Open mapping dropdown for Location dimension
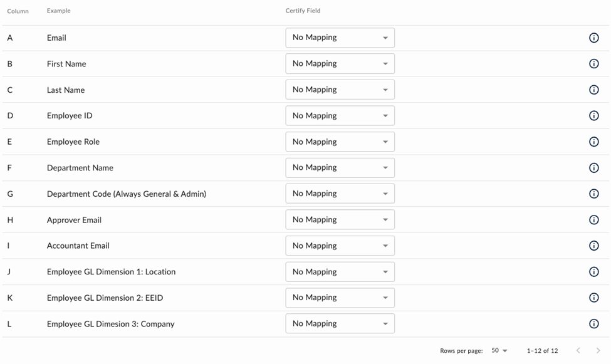Viewport: 611px width, 364px height. 340,272
